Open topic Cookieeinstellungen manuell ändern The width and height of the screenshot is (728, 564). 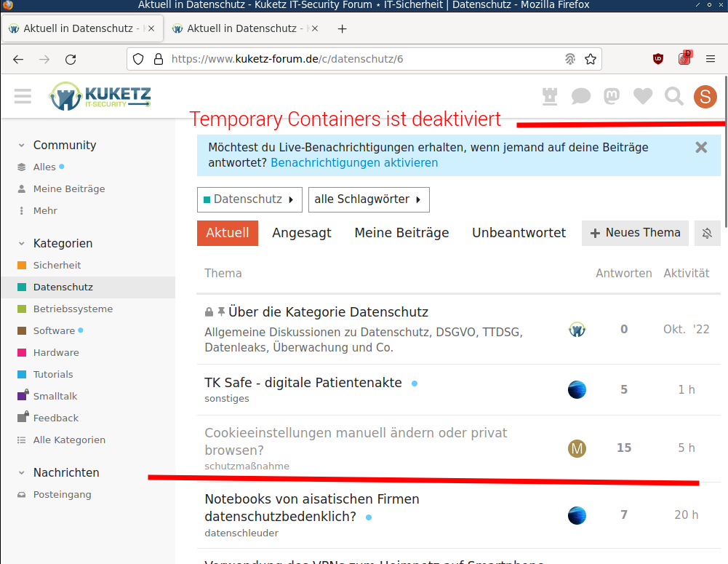pyautogui.click(x=356, y=441)
